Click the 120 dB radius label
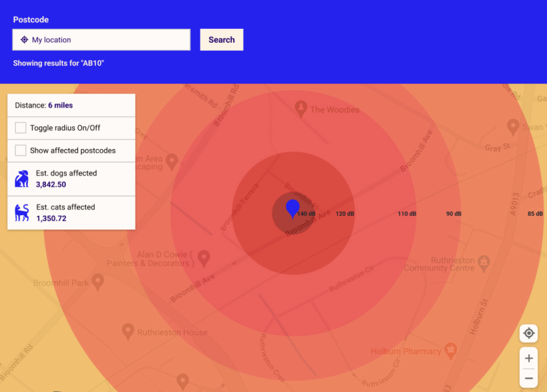 (345, 214)
